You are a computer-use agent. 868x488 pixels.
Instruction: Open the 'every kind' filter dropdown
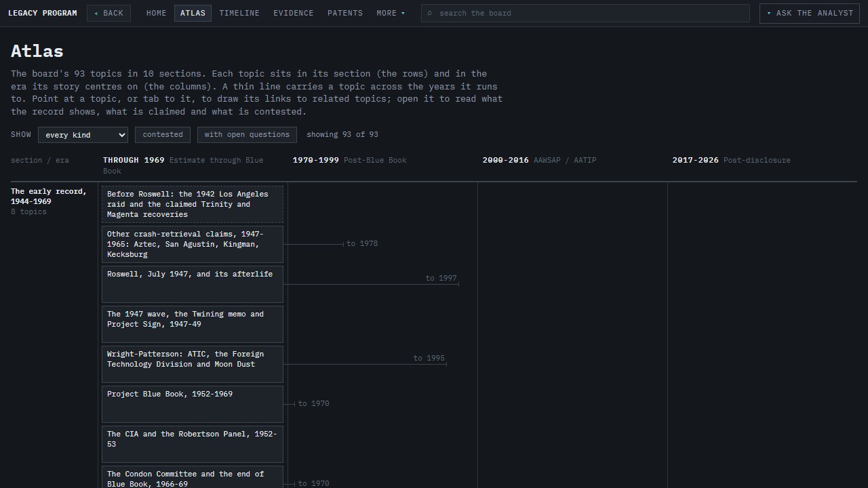(x=83, y=135)
